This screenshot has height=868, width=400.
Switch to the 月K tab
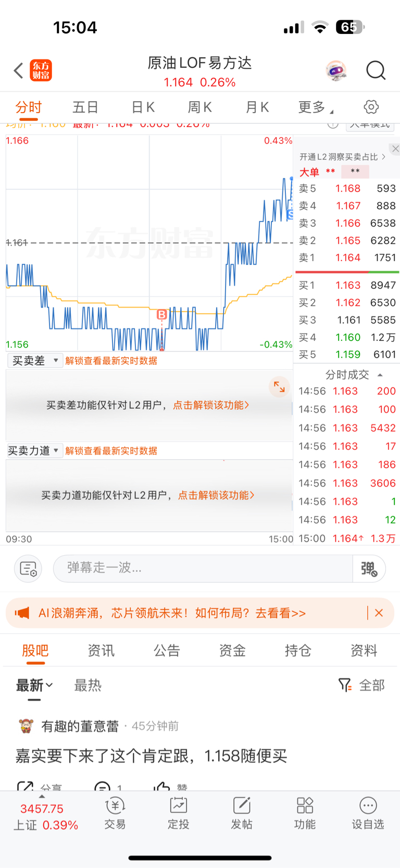coord(257,107)
